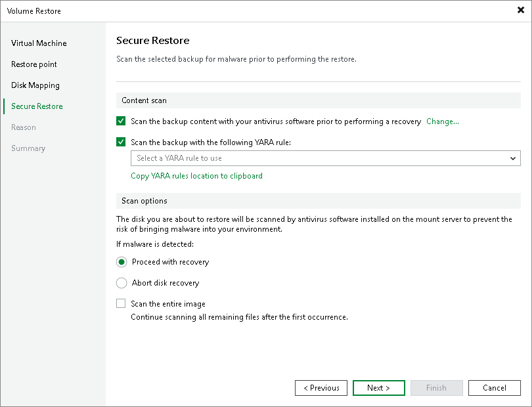The image size is (532, 407).
Task: Select Proceed with recovery
Action: (121, 262)
